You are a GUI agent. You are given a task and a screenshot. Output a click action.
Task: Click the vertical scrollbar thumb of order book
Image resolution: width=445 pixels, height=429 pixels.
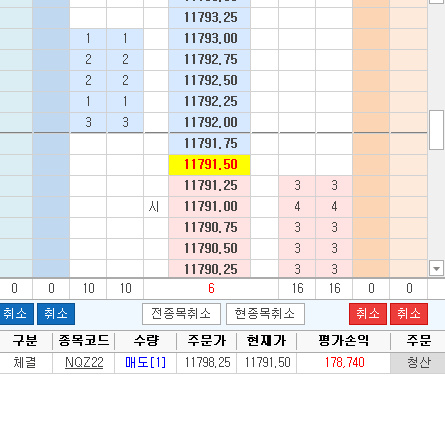pyautogui.click(x=436, y=130)
